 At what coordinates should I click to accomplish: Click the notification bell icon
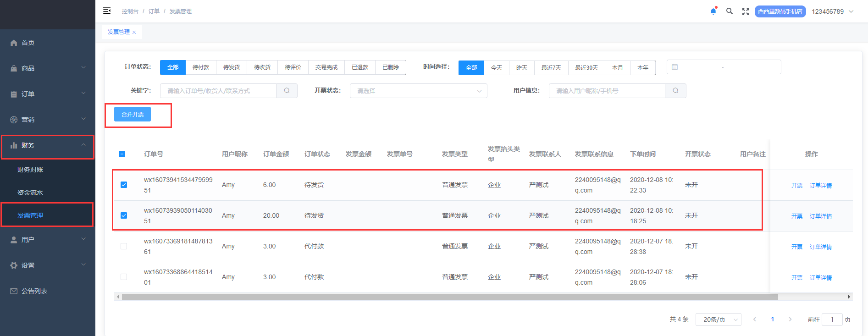coord(713,11)
